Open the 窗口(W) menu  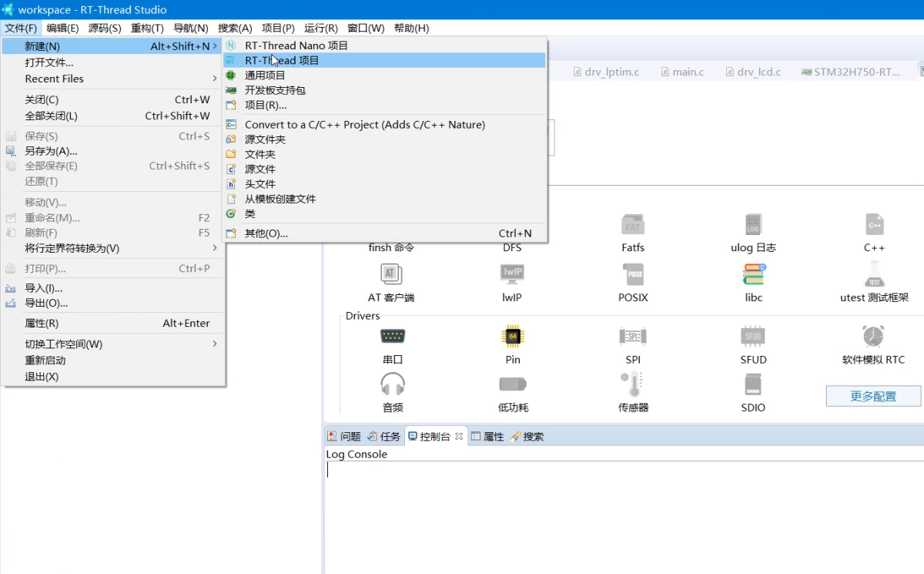[x=366, y=28]
